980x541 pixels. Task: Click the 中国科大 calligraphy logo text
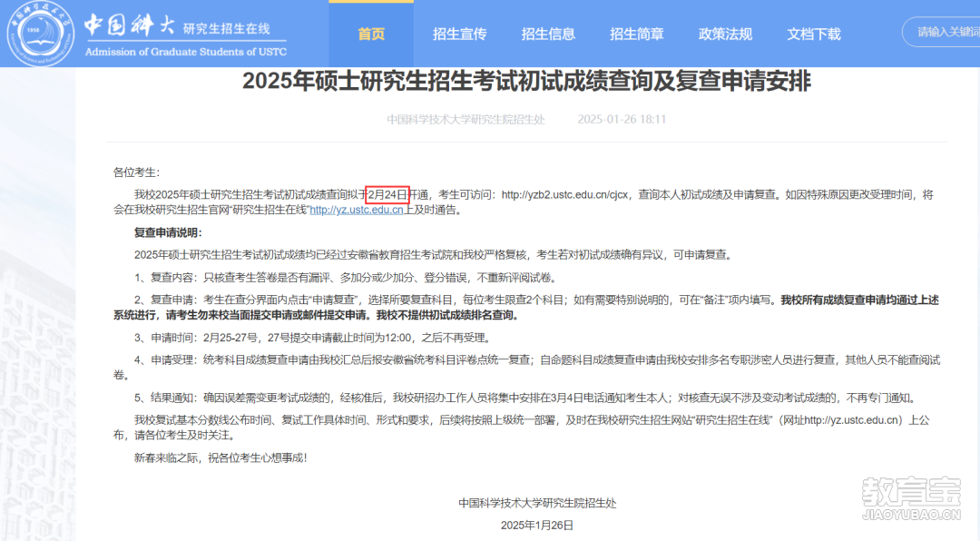(x=130, y=25)
